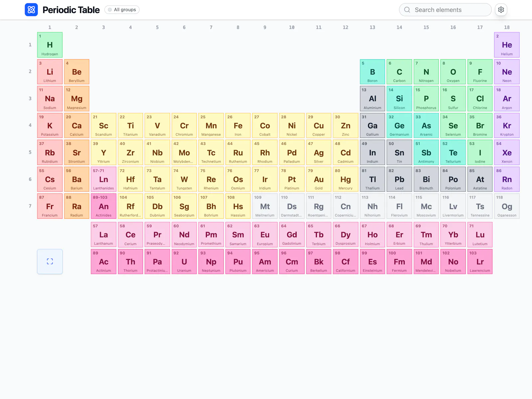Select the Ytterbium (Yb) tile
Screen dimensions: 532x399
(453, 234)
